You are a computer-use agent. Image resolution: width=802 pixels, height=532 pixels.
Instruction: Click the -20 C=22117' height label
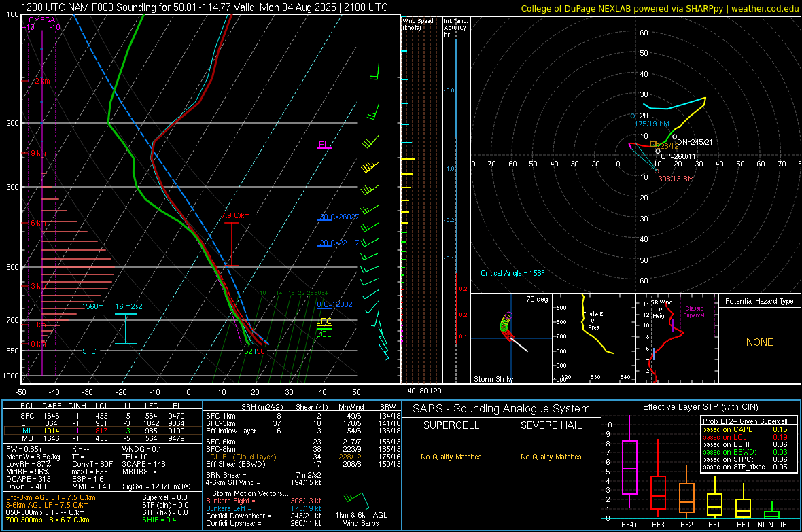point(338,243)
